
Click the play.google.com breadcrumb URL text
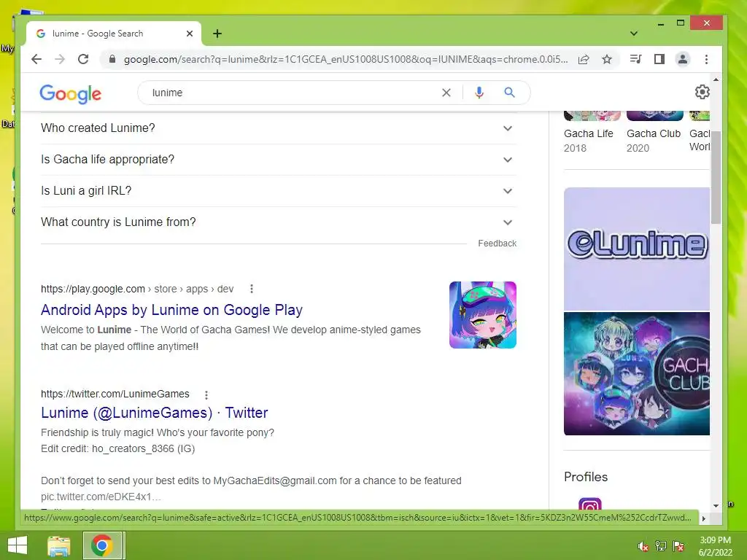click(x=137, y=289)
